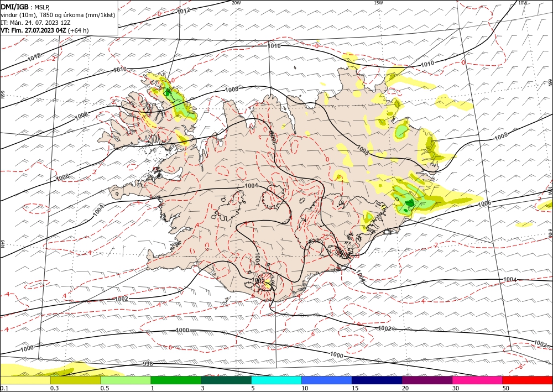Click the red 50+ legend band

click(528, 380)
